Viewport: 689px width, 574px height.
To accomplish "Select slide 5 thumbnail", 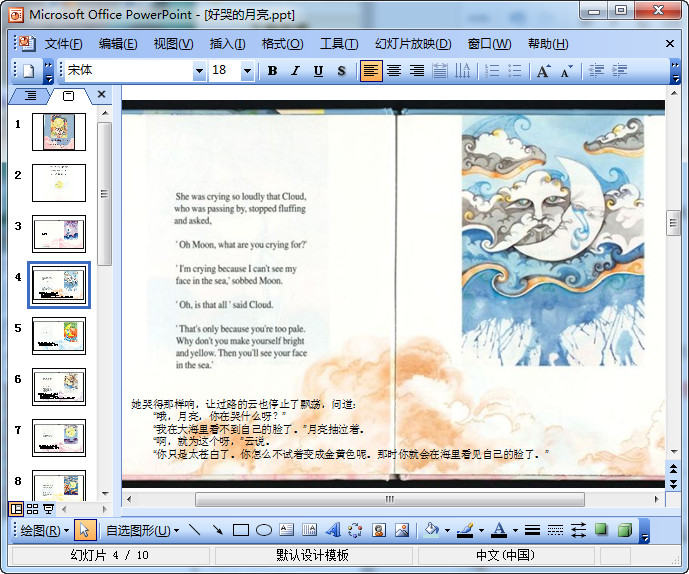I will tap(59, 336).
